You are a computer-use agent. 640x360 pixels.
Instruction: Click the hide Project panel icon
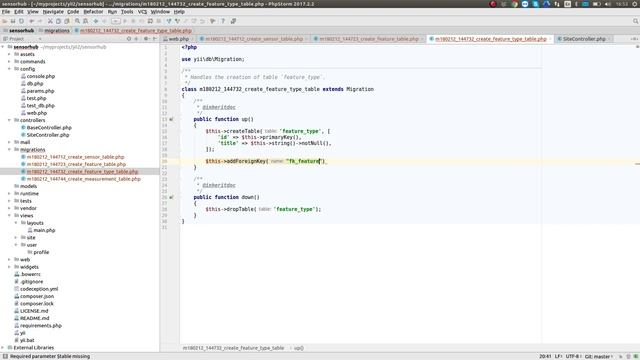click(x=155, y=39)
